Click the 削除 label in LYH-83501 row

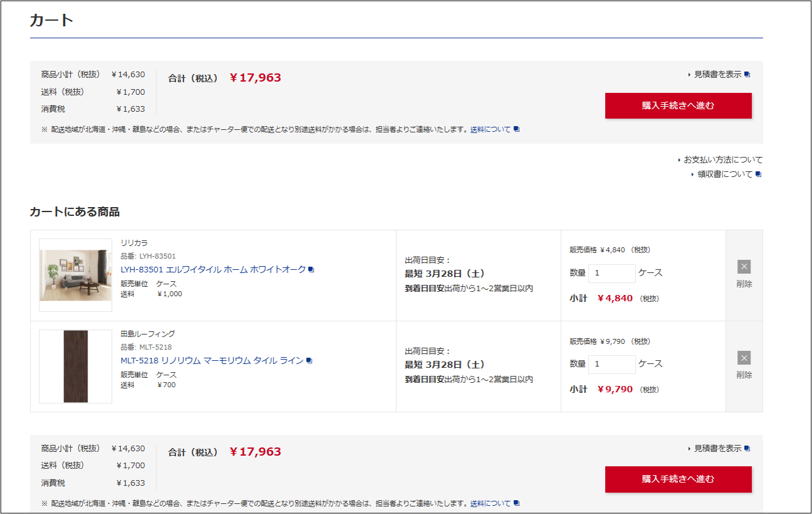(x=744, y=284)
